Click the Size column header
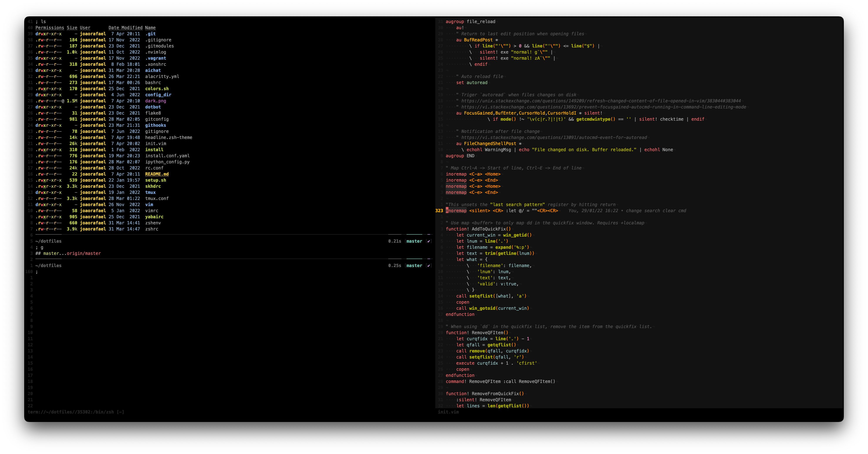Viewport: 868px width, 454px height. coord(72,28)
